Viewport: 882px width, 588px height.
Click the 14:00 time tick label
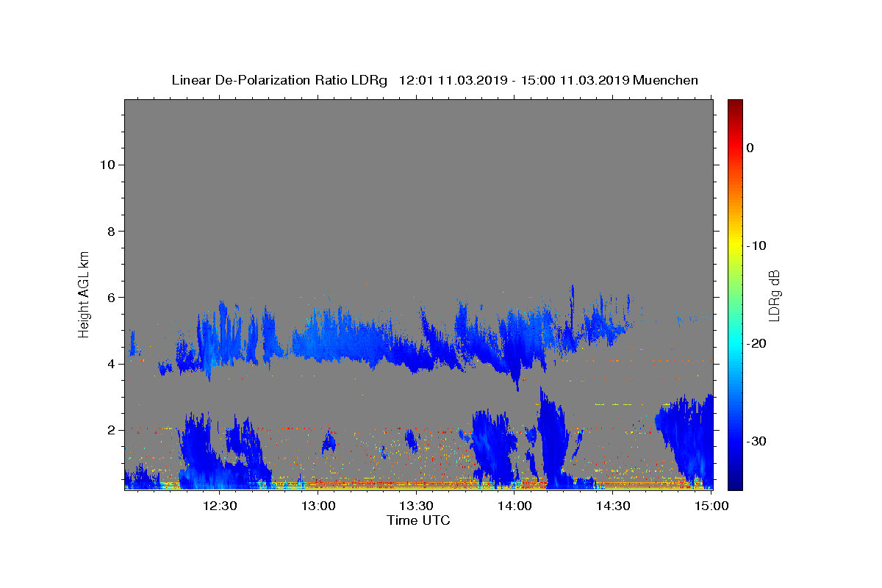[514, 506]
